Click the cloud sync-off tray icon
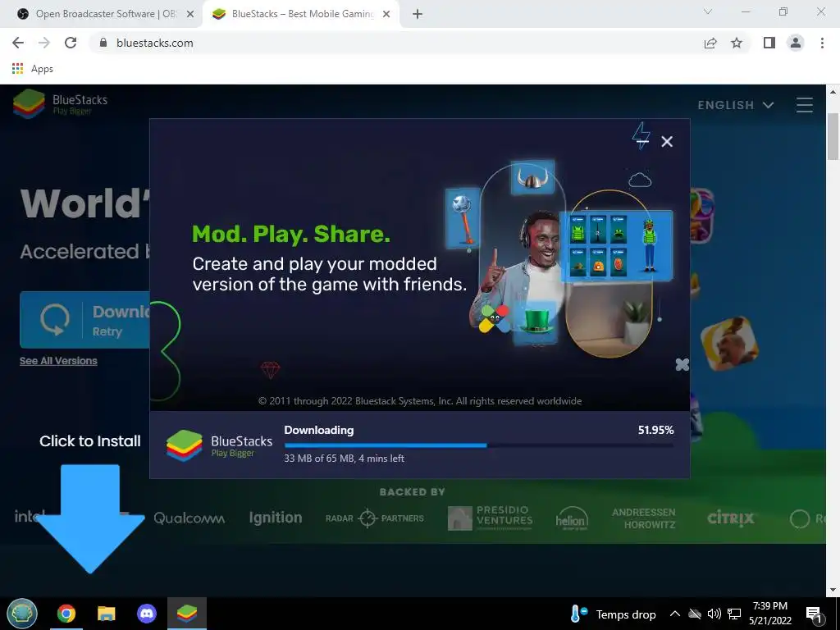This screenshot has width=840, height=630. (x=694, y=614)
